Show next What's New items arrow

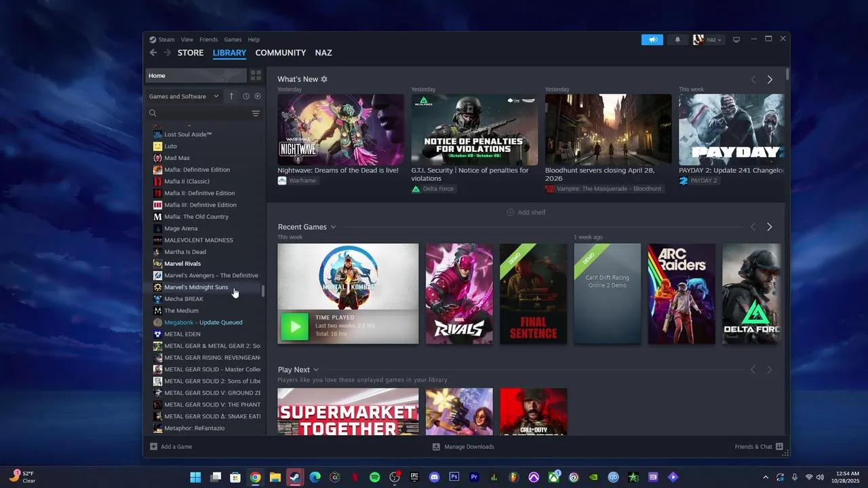tap(770, 79)
